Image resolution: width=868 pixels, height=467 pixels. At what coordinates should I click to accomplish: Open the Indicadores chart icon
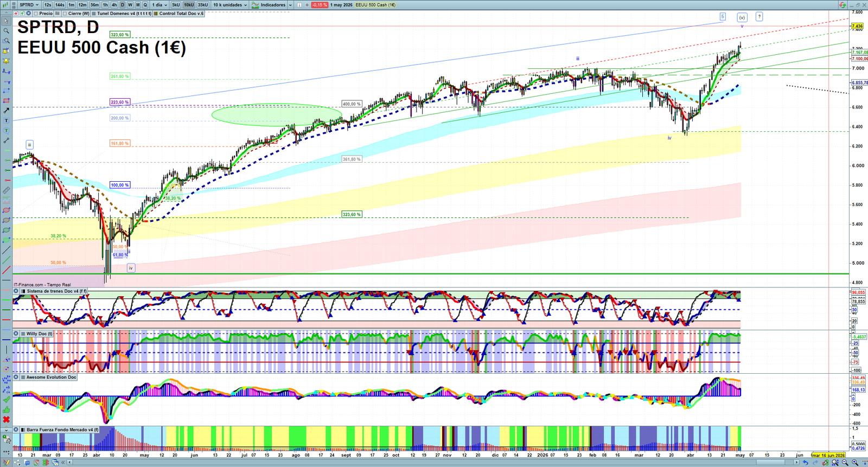pyautogui.click(x=255, y=5)
